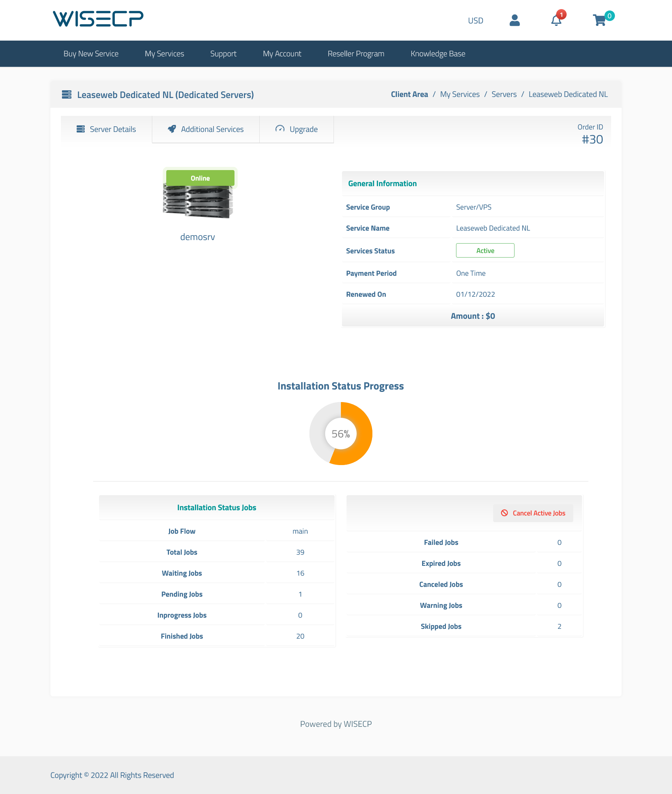672x794 pixels.
Task: Click the Job Flow value main
Action: [300, 531]
